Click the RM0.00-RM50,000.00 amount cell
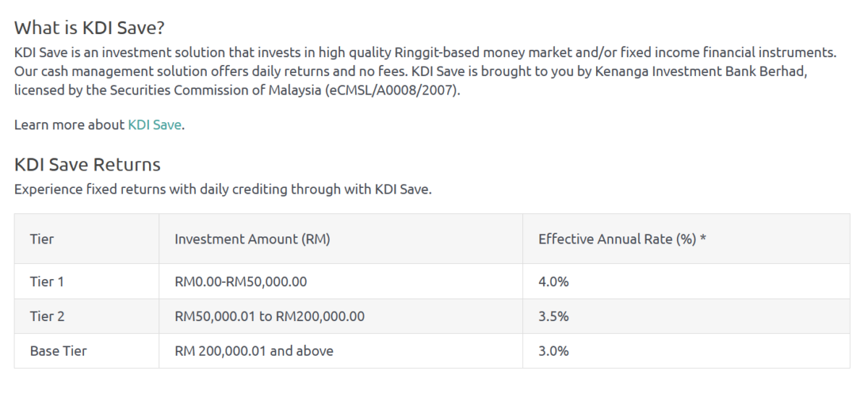Screen dimensions: 868x394 click(241, 281)
